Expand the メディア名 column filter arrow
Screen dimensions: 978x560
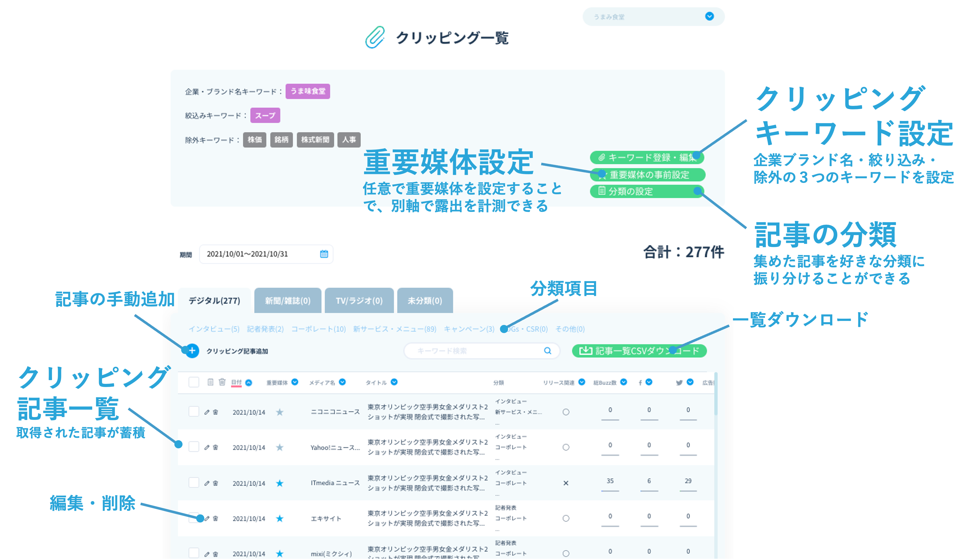pos(342,382)
